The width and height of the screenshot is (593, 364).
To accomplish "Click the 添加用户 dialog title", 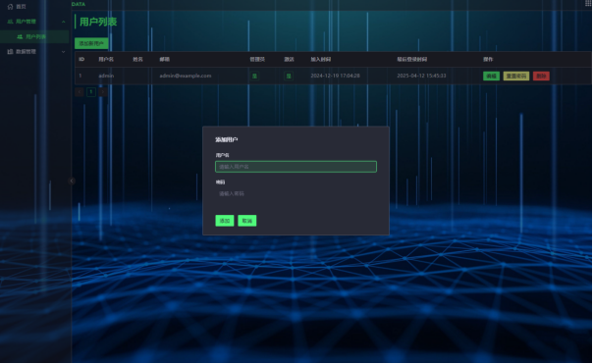I will (x=227, y=140).
